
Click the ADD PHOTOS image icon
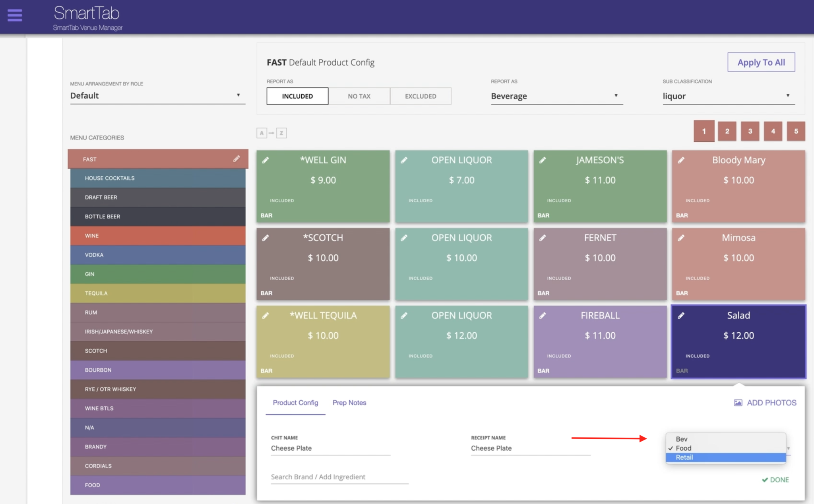tap(738, 403)
